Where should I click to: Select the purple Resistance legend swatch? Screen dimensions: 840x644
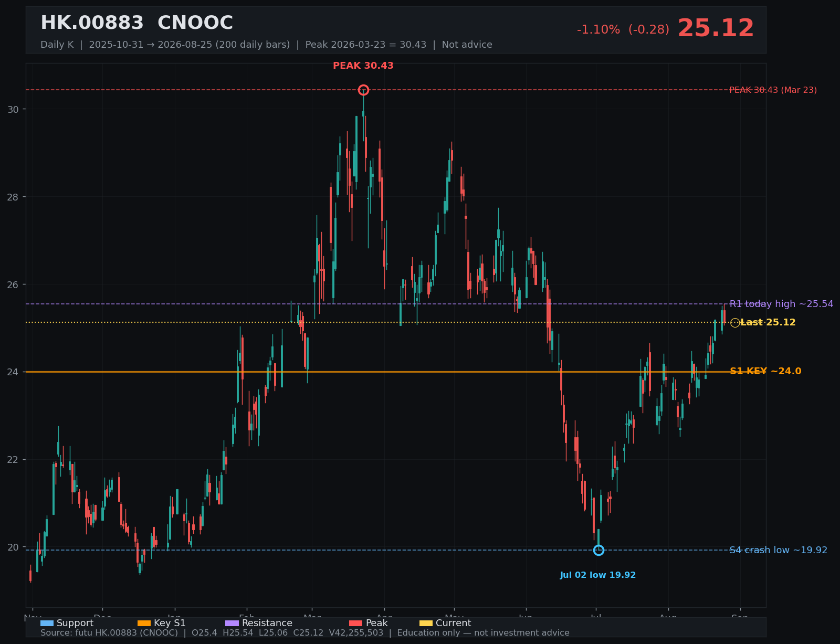click(x=232, y=623)
